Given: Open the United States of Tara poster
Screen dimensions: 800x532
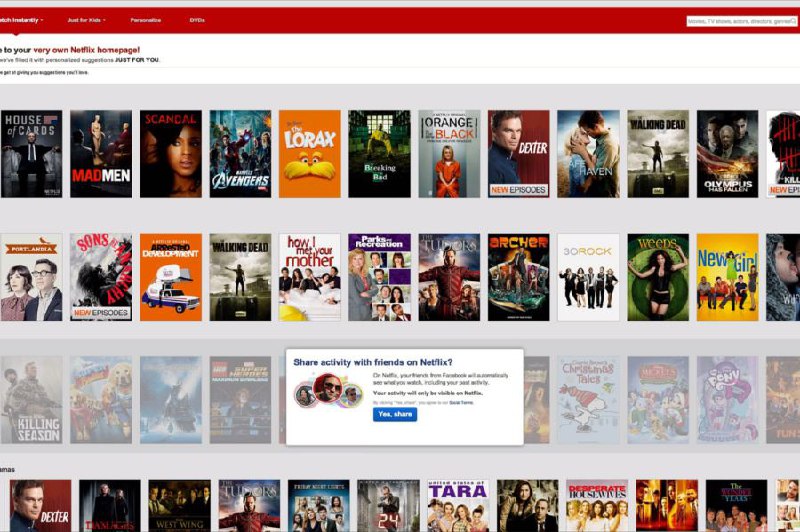Looking at the screenshot, I should point(458,505).
